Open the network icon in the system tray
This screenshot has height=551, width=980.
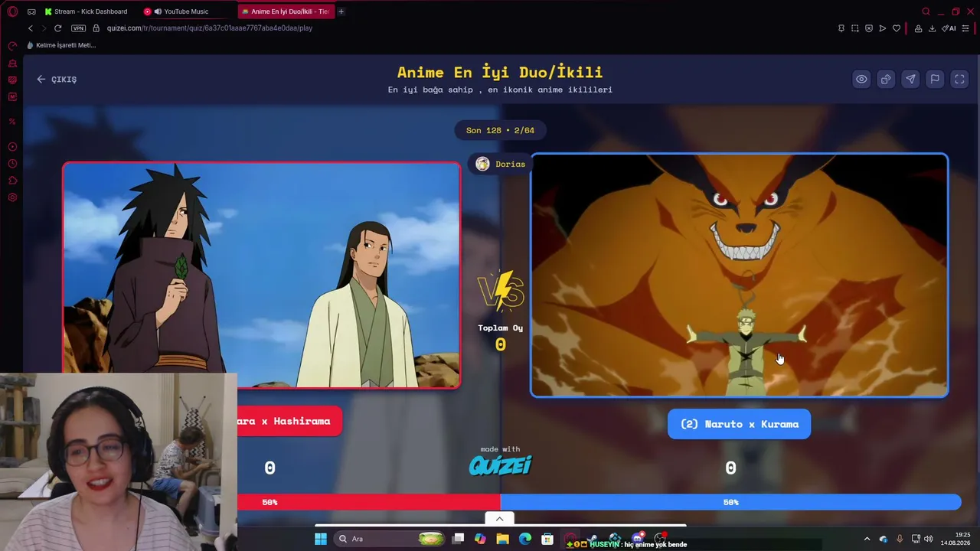tap(916, 539)
